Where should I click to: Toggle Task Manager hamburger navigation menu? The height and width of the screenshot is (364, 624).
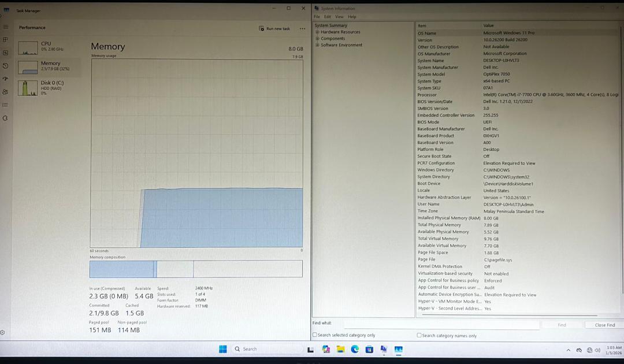(x=6, y=27)
